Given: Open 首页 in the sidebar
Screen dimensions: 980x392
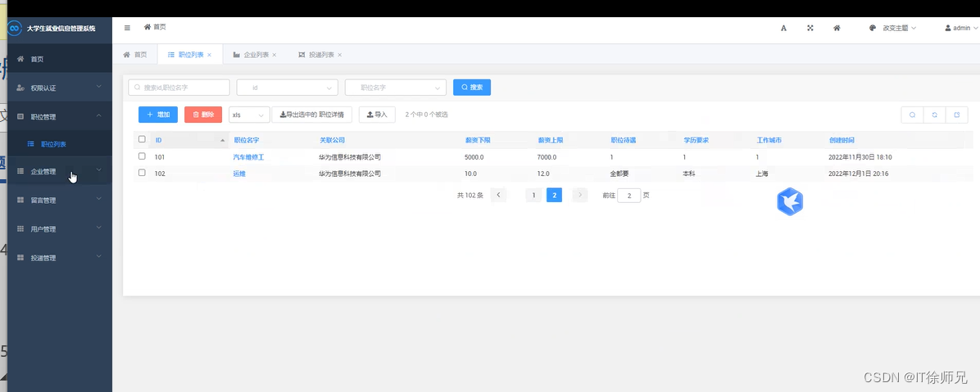Looking at the screenshot, I should [59, 59].
